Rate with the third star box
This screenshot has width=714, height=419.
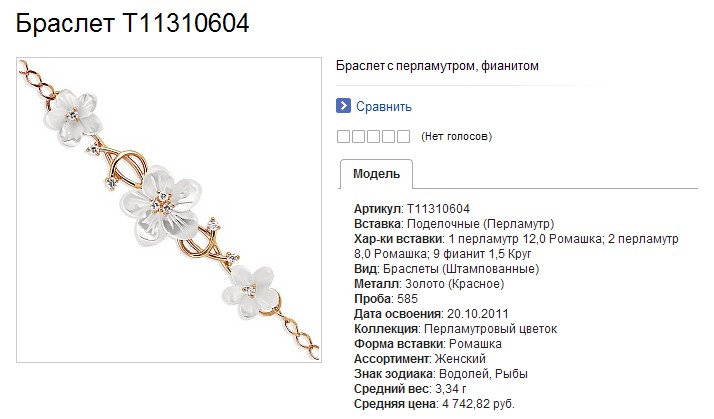point(373,136)
